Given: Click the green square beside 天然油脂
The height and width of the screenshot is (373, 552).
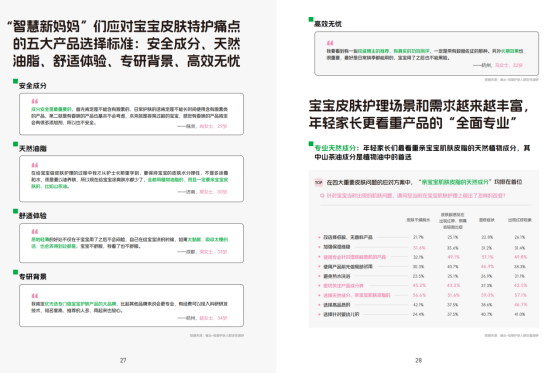Looking at the screenshot, I should [x=15, y=144].
